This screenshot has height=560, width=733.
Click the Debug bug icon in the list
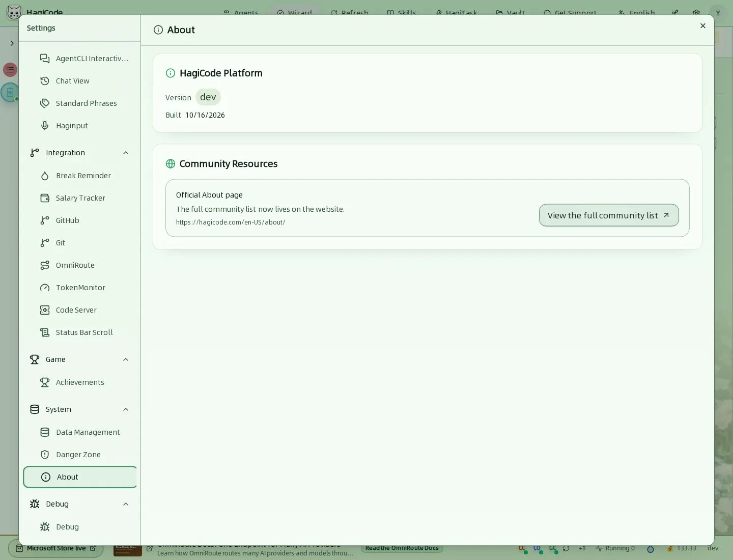pos(45,527)
